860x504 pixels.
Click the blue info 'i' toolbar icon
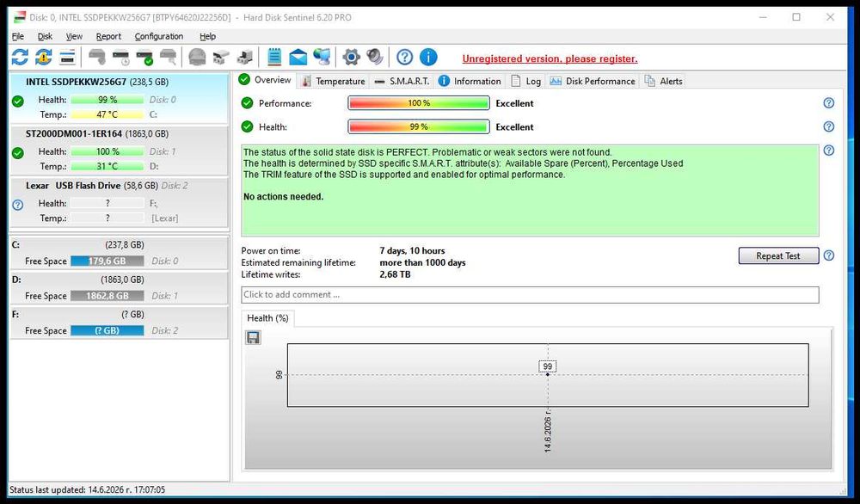tap(428, 57)
